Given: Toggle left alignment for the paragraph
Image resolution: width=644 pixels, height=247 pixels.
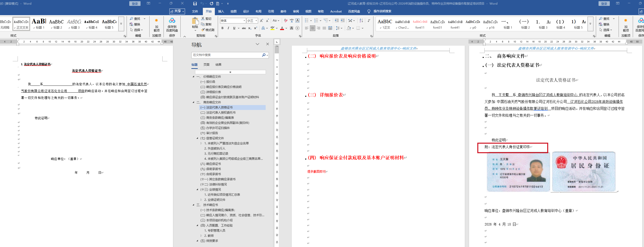Looking at the screenshot, I should (x=307, y=28).
